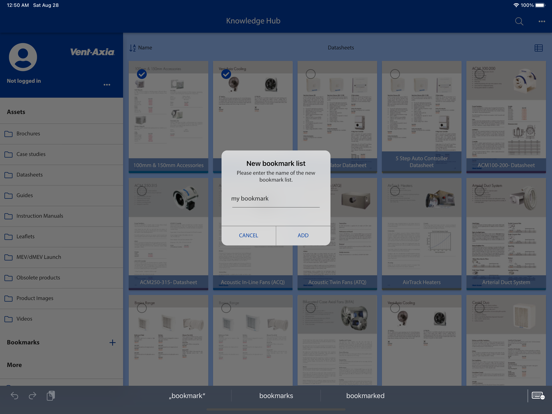Click the Vent-Axia logo

pos(92,52)
